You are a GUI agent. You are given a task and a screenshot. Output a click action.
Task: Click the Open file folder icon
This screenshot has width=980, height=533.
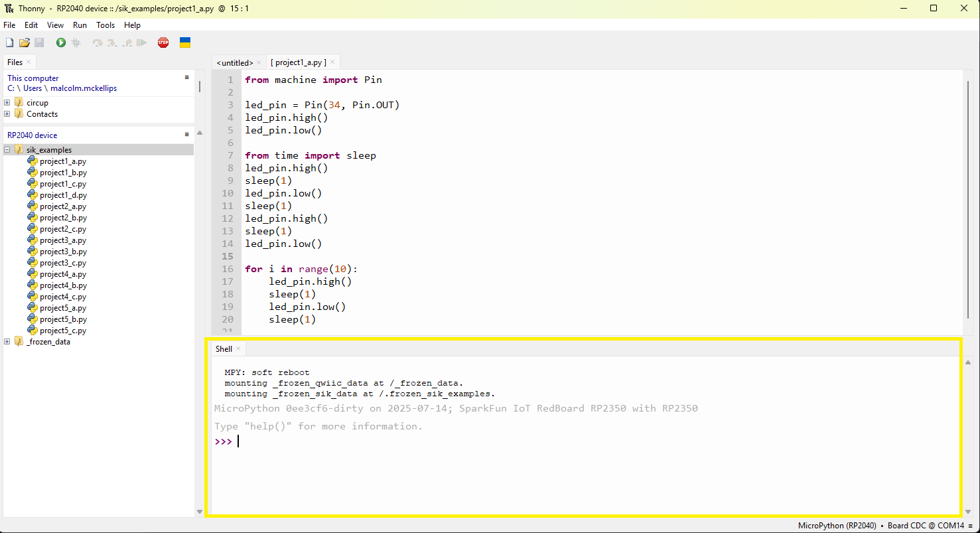click(x=25, y=43)
